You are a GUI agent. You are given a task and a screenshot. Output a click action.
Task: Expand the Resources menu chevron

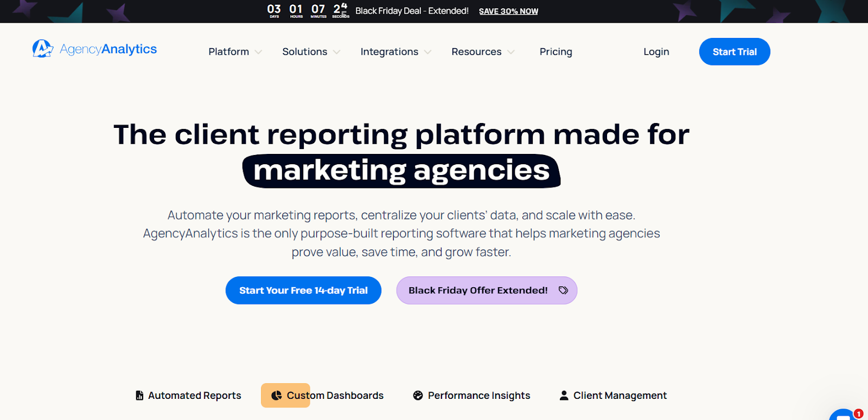click(x=510, y=52)
